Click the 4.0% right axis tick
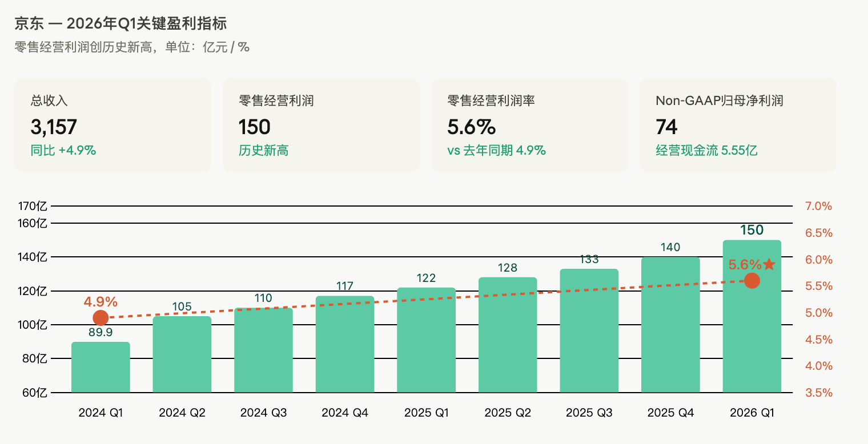868x444 pixels. [818, 366]
